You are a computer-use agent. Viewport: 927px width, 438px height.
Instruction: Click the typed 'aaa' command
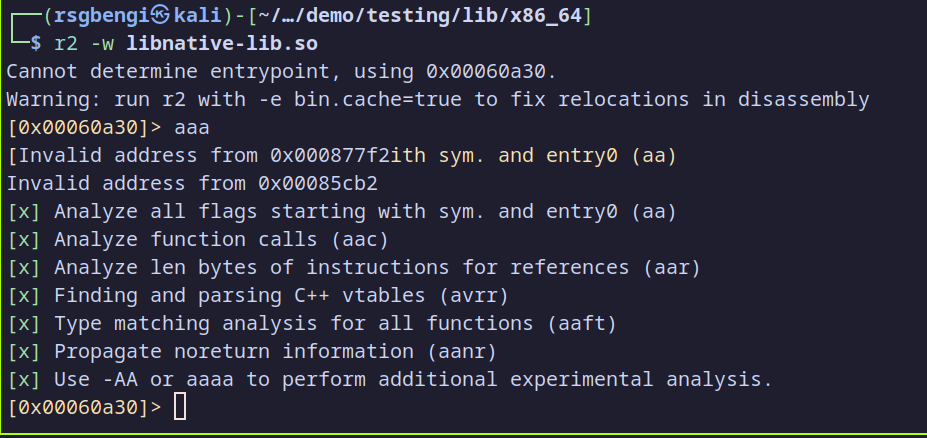tap(191, 128)
